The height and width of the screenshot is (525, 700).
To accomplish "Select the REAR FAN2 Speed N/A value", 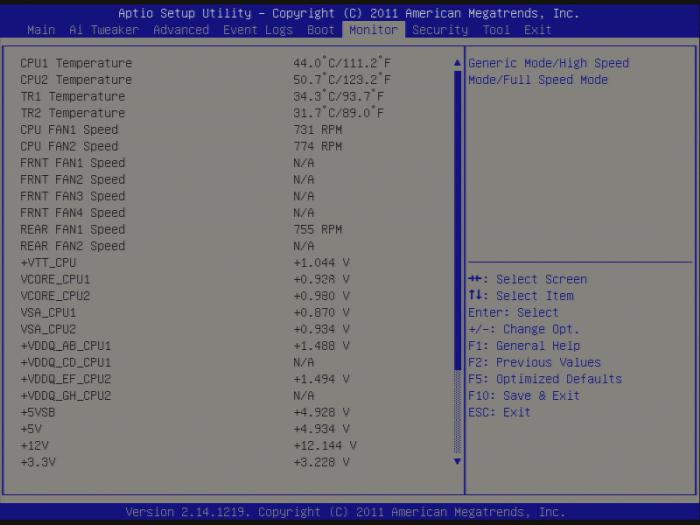I will 304,246.
